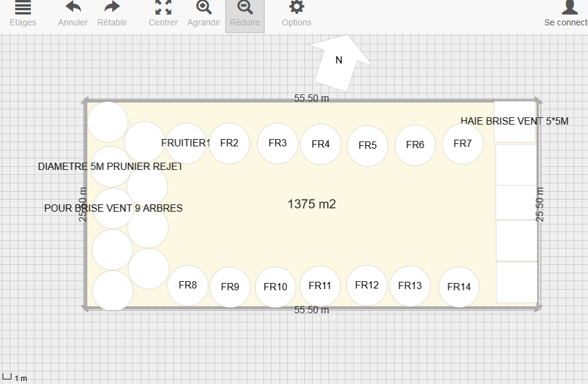Click the FR11 tree circle

pos(319,286)
